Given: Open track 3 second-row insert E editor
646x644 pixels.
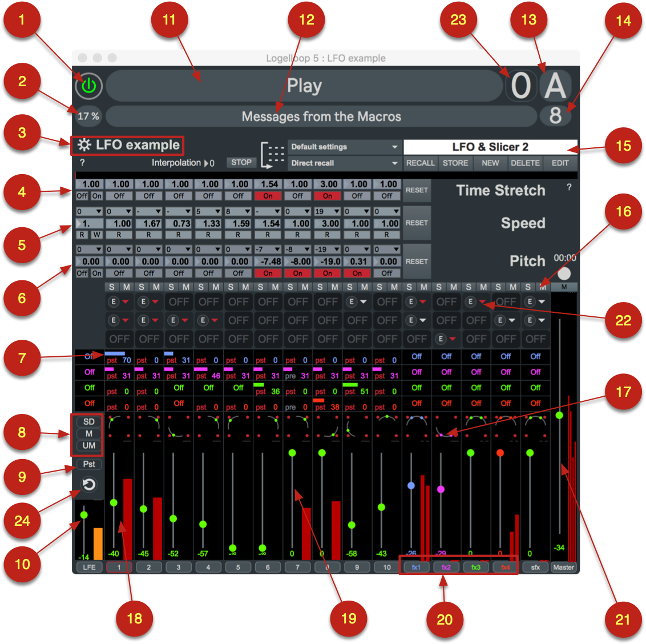Looking at the screenshot, I should (x=173, y=320).
